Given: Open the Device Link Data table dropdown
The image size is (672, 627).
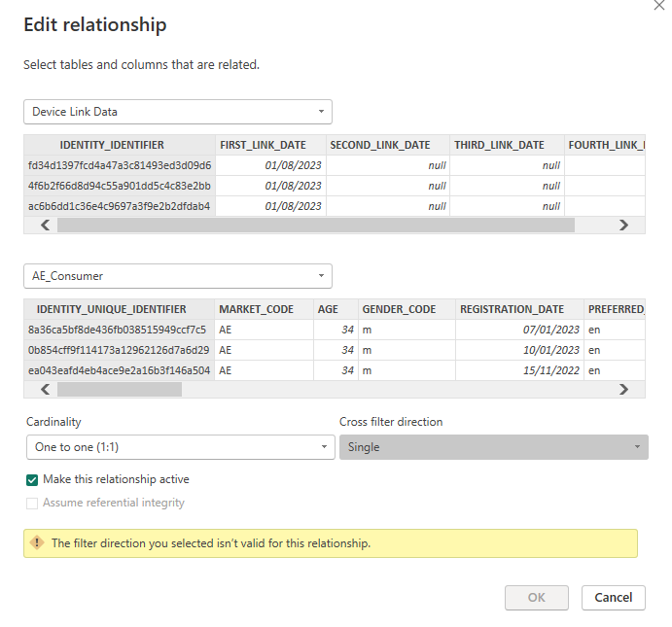Looking at the screenshot, I should click(178, 112).
